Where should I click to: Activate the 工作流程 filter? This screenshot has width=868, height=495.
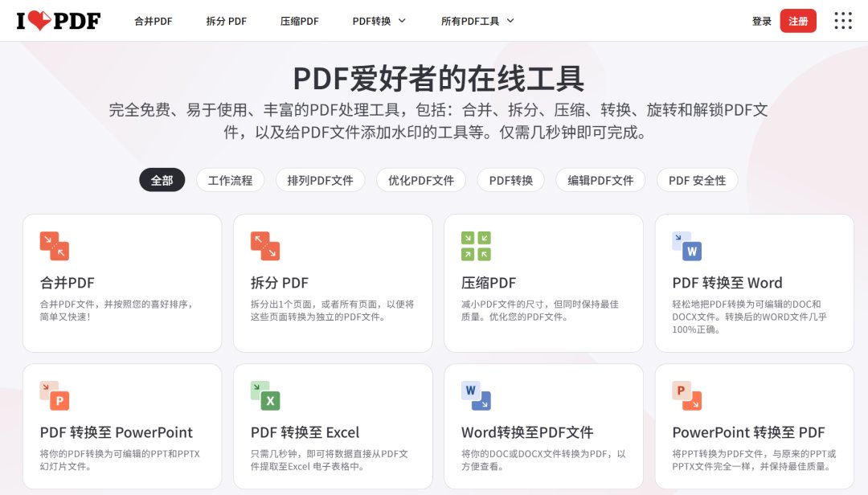230,180
